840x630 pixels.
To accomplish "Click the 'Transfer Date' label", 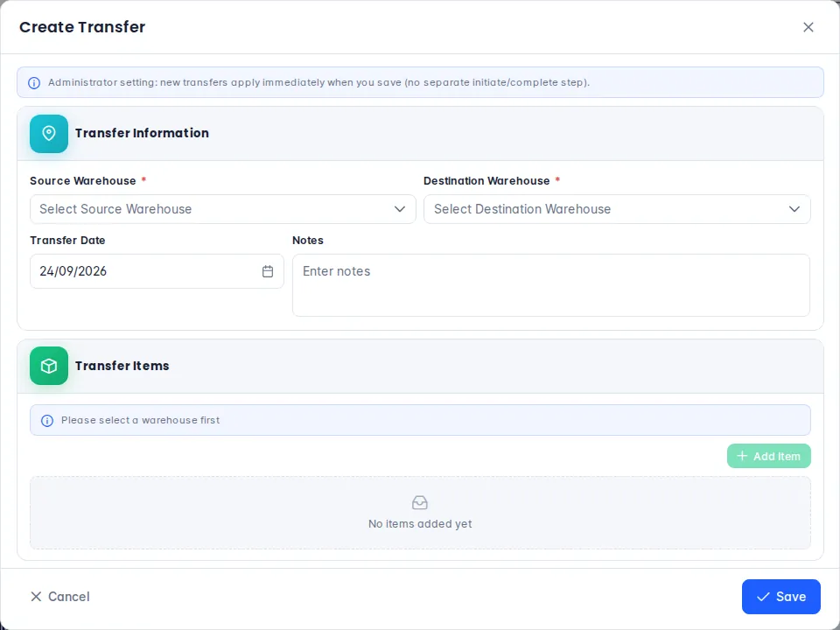I will 67,240.
